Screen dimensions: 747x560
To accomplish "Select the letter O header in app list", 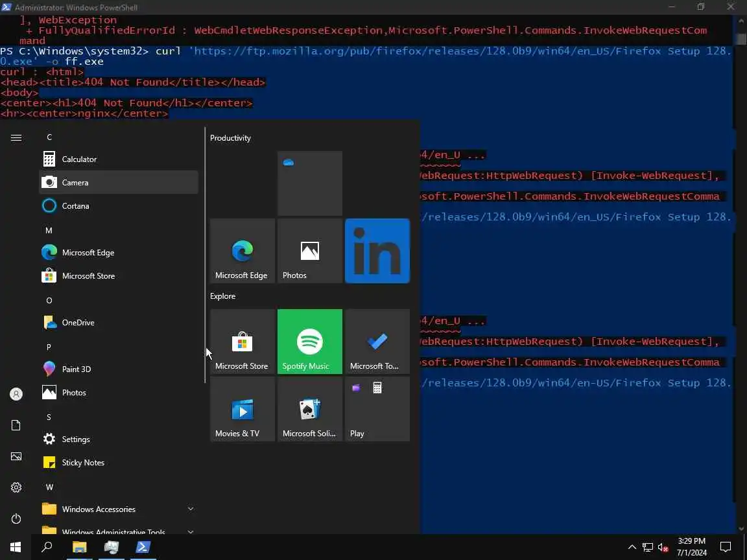I will click(x=49, y=301).
